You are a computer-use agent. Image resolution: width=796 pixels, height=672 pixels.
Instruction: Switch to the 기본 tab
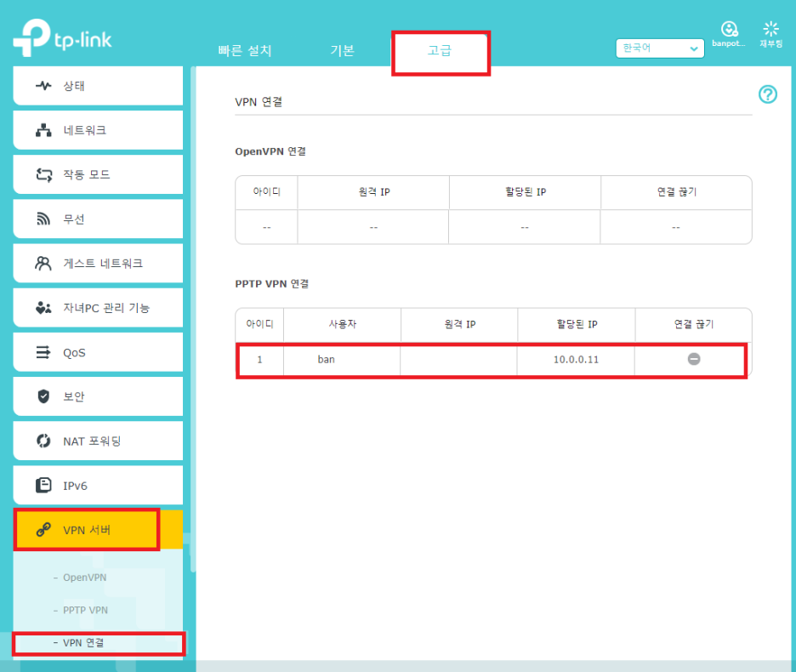coord(342,50)
